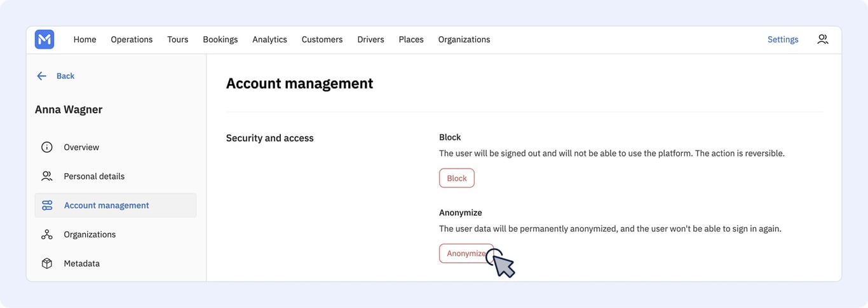The height and width of the screenshot is (308, 868).
Task: Open Organizations in top navigation bar
Action: [x=464, y=39]
